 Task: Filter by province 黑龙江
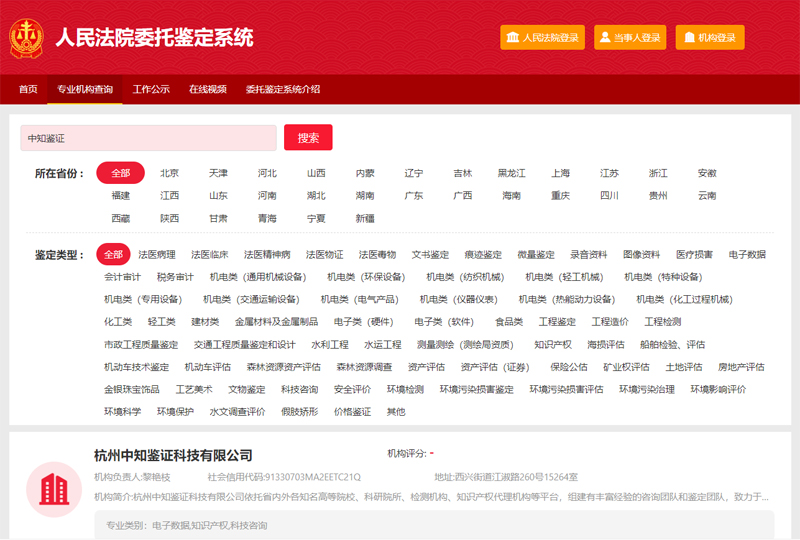511,173
